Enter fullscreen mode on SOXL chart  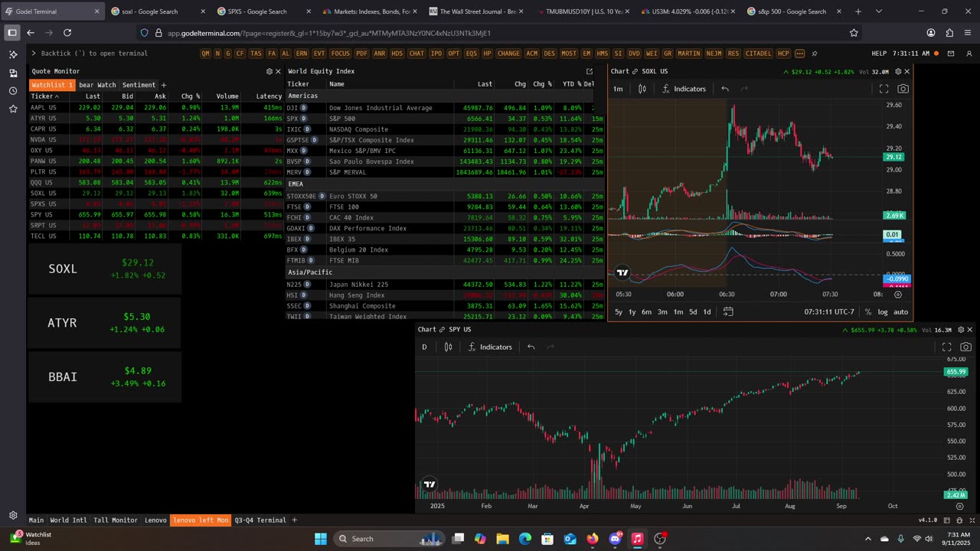click(884, 89)
